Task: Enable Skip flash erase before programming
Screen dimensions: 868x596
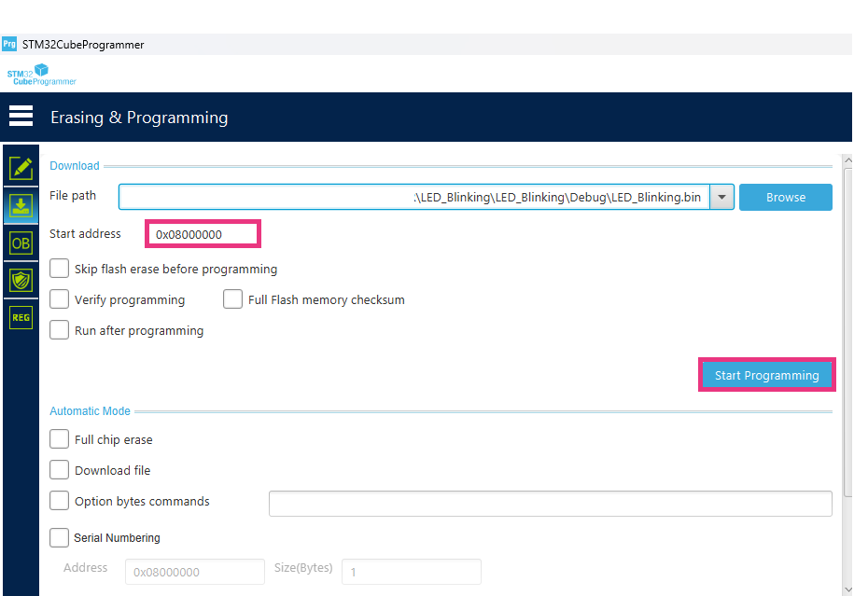Action: tap(59, 268)
